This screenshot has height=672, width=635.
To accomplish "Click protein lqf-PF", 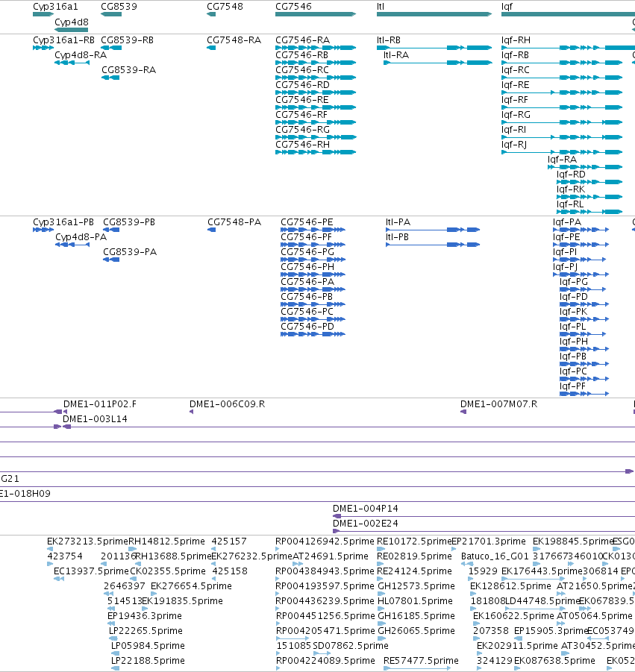I will [x=584, y=393].
